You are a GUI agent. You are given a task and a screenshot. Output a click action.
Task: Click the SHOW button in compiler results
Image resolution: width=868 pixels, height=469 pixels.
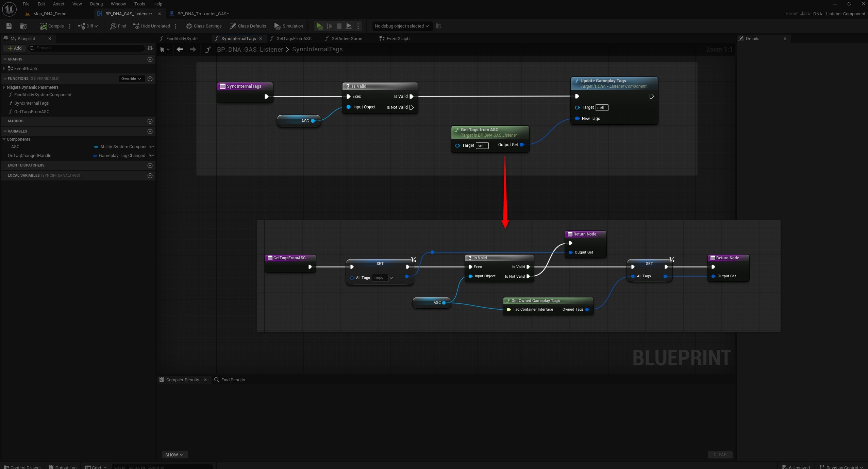[x=174, y=455]
